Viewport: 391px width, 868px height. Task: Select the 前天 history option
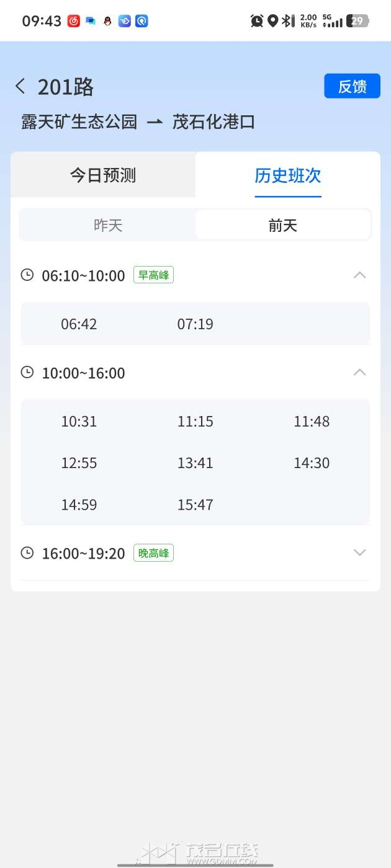(x=283, y=225)
